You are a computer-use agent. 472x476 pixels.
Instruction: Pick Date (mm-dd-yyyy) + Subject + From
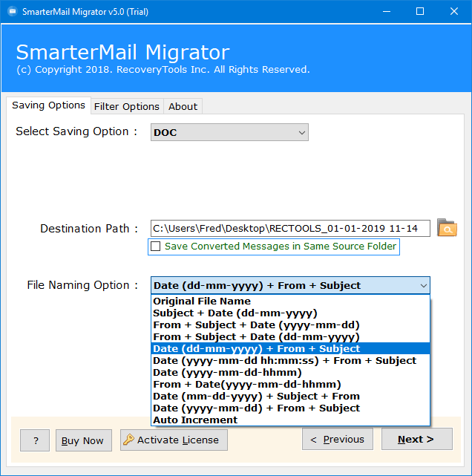click(x=290, y=396)
